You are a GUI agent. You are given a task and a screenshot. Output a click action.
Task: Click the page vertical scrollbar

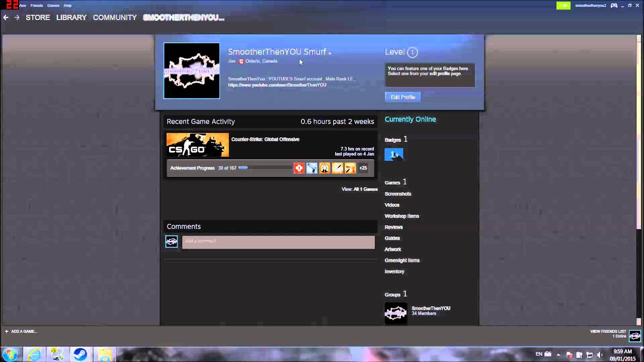[x=639, y=181]
